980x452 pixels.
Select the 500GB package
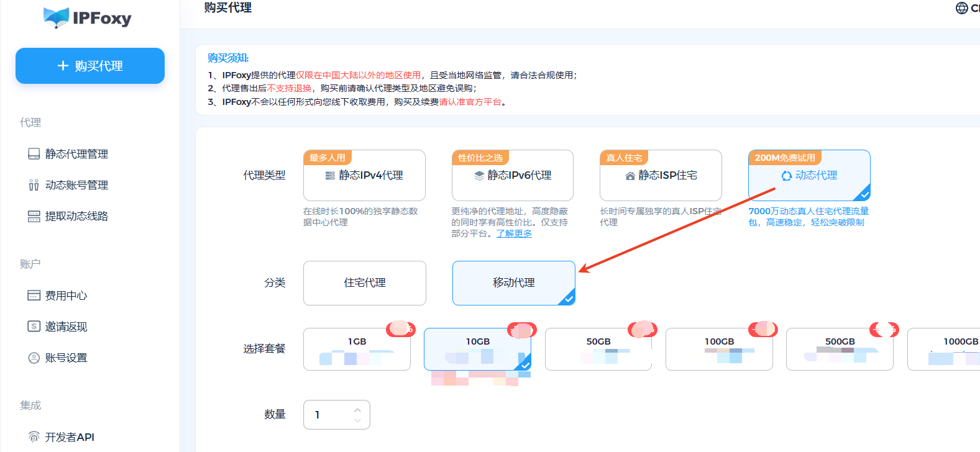(840, 349)
